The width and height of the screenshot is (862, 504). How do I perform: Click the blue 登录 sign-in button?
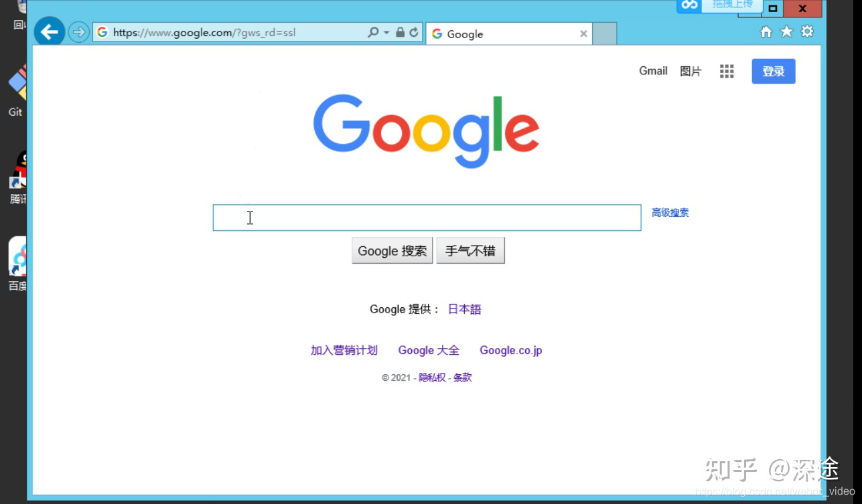tap(774, 72)
